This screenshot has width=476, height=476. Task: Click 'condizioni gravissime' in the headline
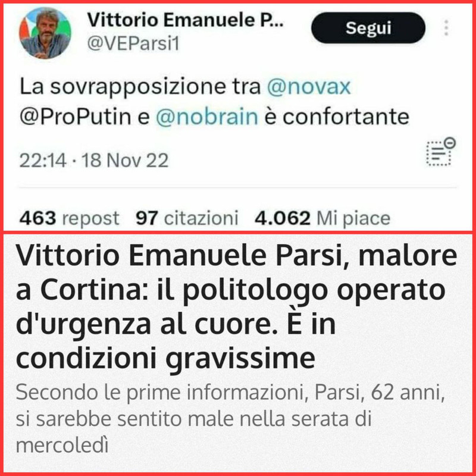pyautogui.click(x=165, y=359)
